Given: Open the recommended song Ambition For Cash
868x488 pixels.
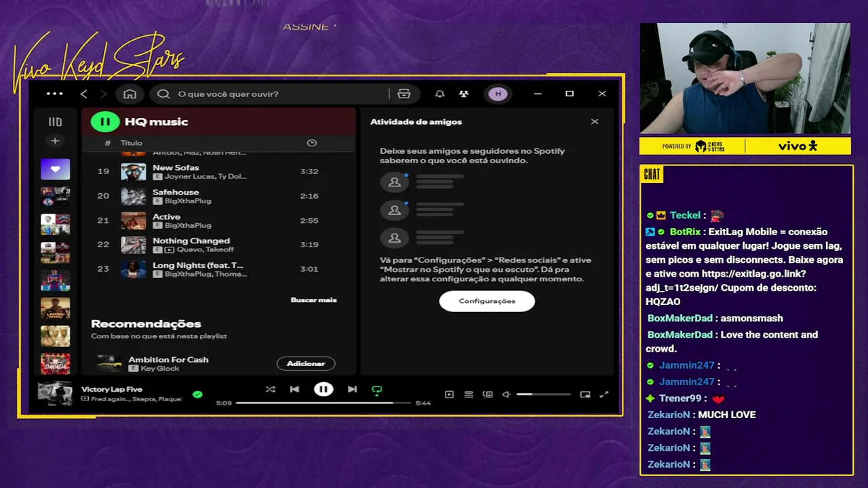Looking at the screenshot, I should click(x=168, y=359).
